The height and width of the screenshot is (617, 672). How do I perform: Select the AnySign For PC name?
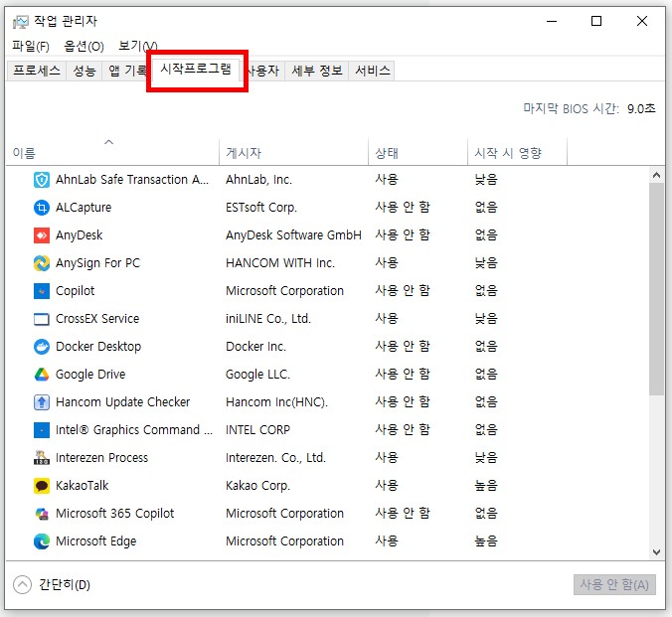pos(98,263)
